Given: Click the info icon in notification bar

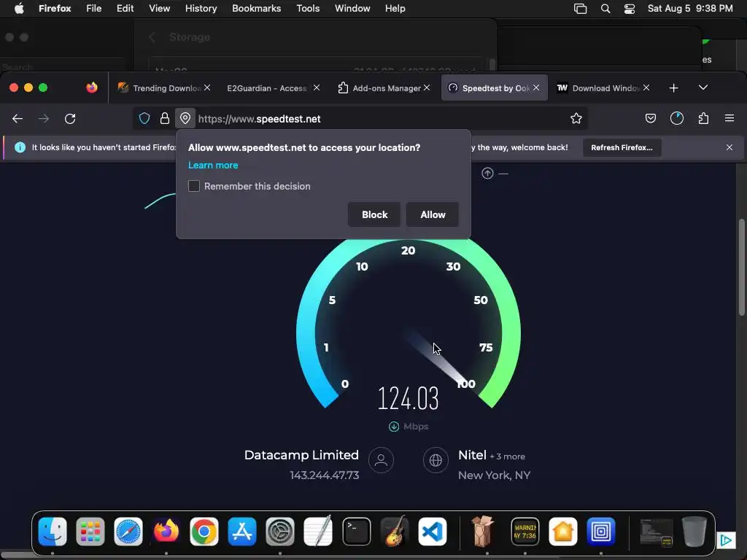Looking at the screenshot, I should coord(20,147).
